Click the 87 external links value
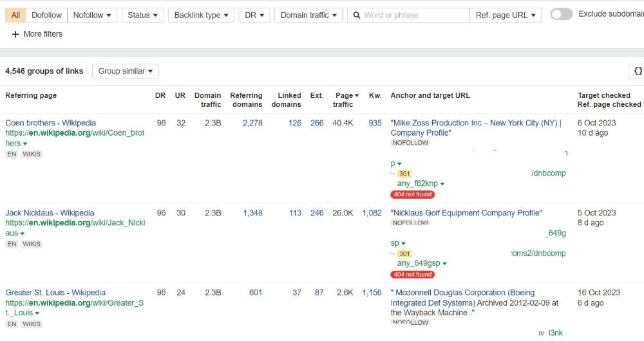Screen dimensions: 644x341 coord(319,293)
